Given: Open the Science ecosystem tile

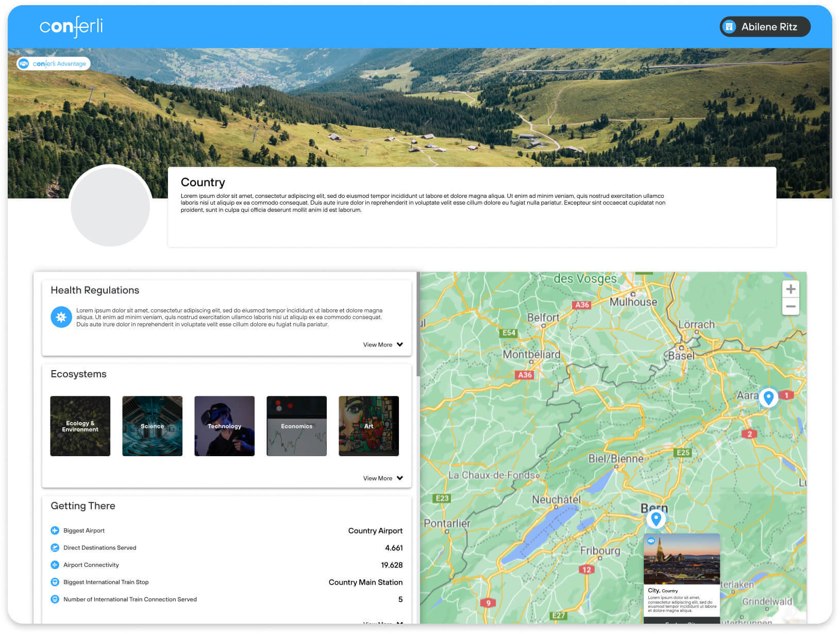Looking at the screenshot, I should (x=153, y=426).
